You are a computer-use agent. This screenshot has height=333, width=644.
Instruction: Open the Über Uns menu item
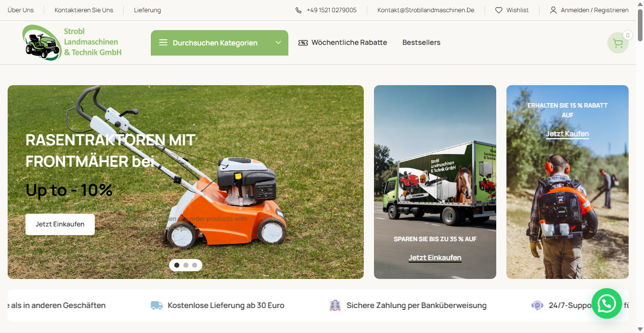[x=20, y=10]
